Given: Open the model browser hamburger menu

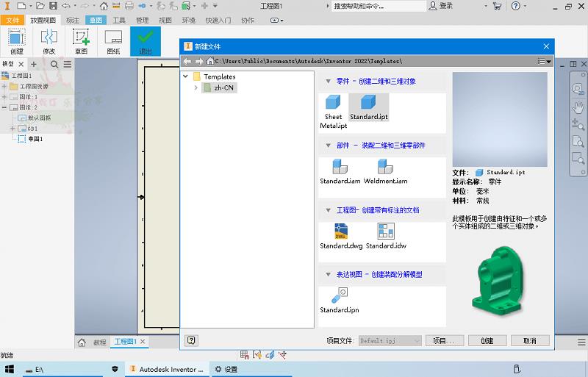Looking at the screenshot, I should point(68,64).
